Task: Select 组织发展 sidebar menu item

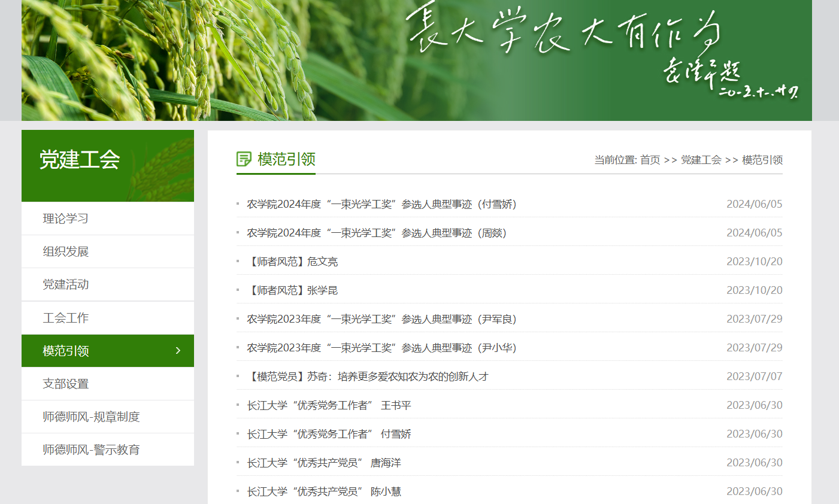Action: [66, 251]
